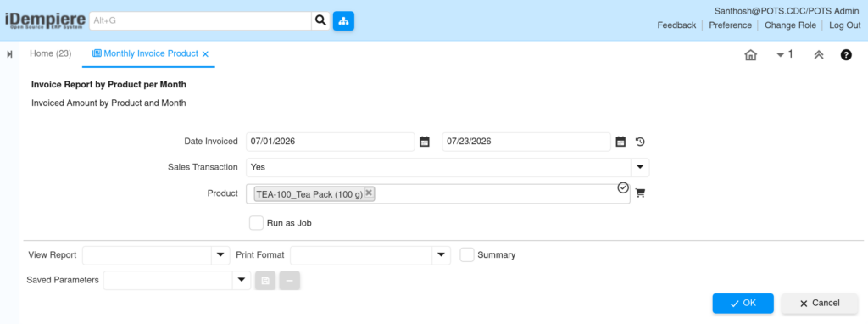Click the 07/23/2026 date field
Viewport: 868px width, 324px height.
(526, 142)
